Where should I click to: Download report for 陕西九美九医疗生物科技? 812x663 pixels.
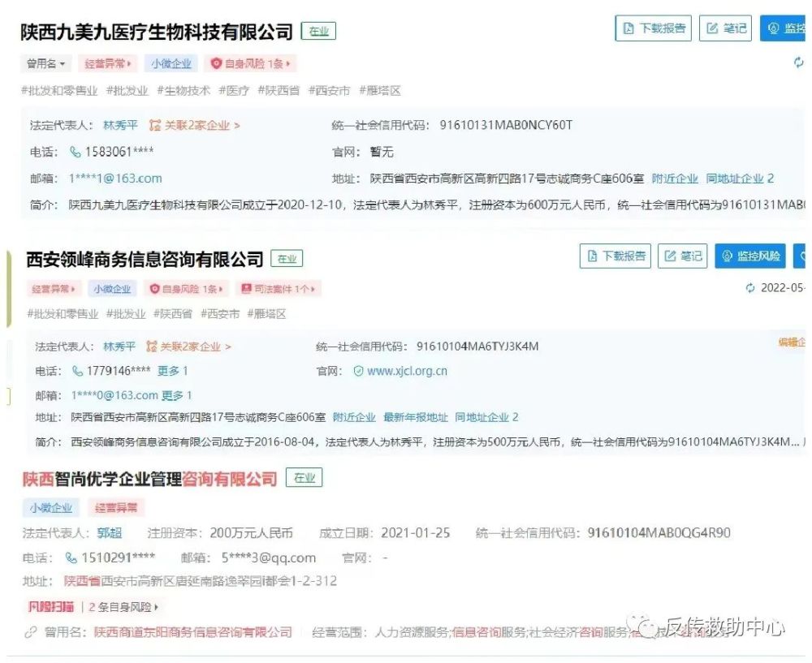click(x=654, y=28)
